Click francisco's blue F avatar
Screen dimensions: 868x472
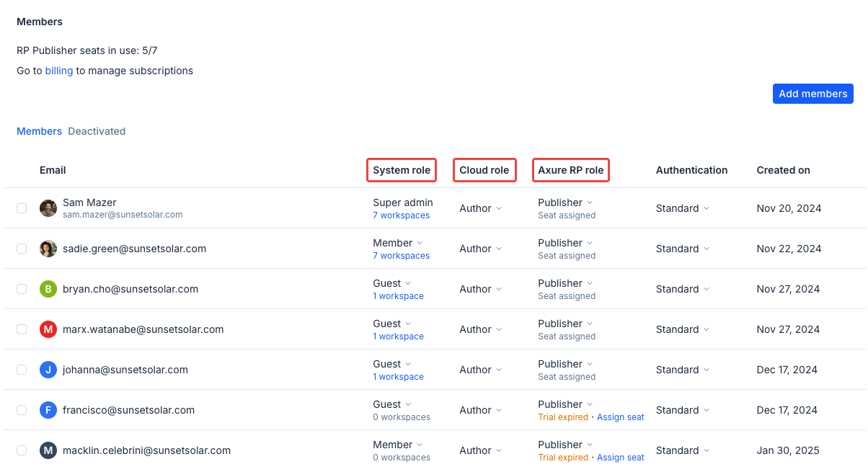point(48,410)
